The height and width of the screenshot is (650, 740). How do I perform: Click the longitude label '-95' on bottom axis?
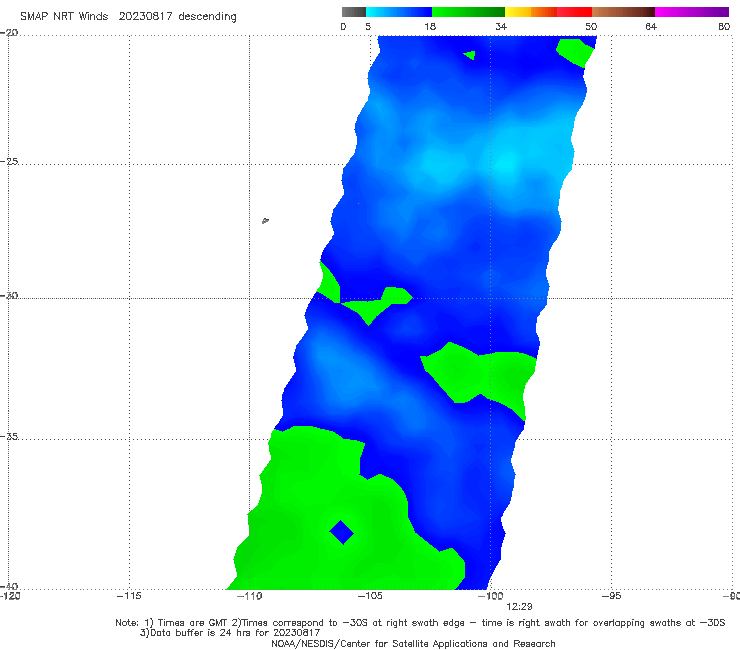tap(611, 596)
